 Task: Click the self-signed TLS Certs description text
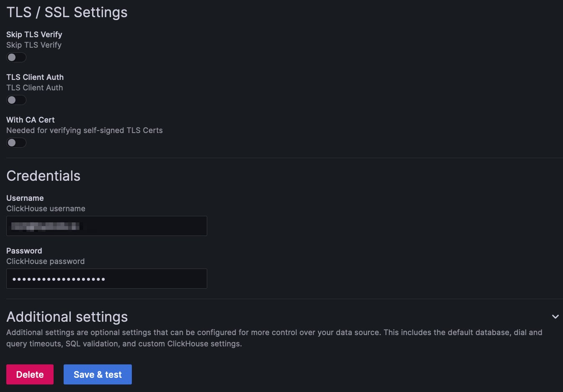(x=85, y=130)
